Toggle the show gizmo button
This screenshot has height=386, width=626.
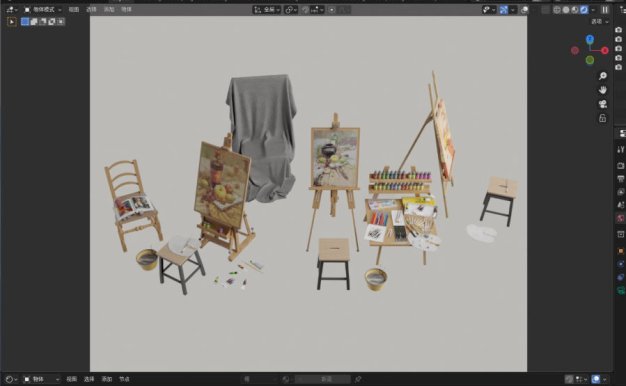[x=504, y=10]
